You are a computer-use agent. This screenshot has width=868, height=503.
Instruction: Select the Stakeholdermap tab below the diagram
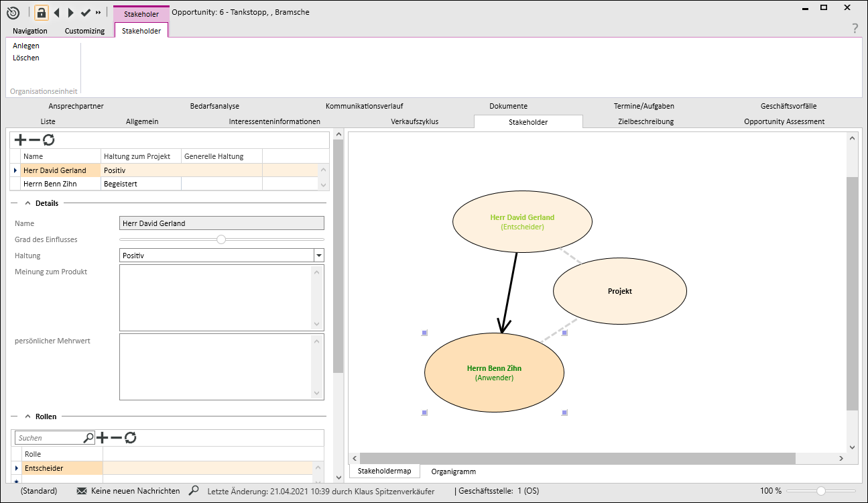pyautogui.click(x=385, y=471)
